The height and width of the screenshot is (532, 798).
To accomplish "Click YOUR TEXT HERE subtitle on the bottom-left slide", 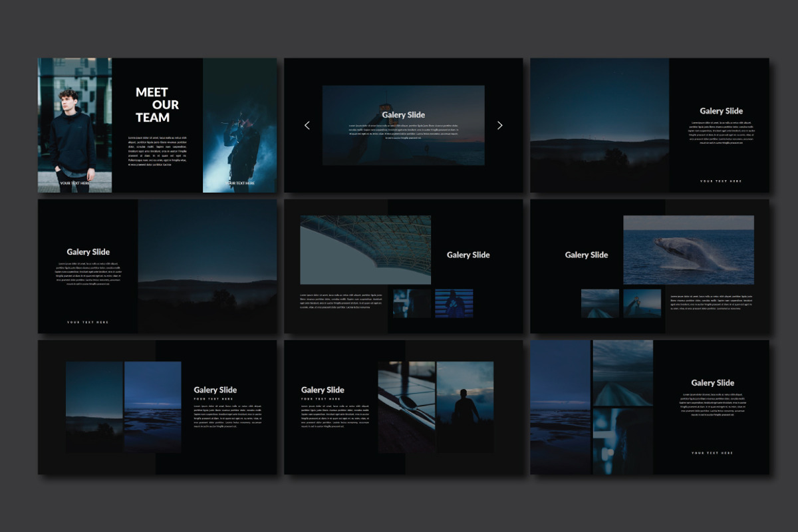I will (213, 399).
